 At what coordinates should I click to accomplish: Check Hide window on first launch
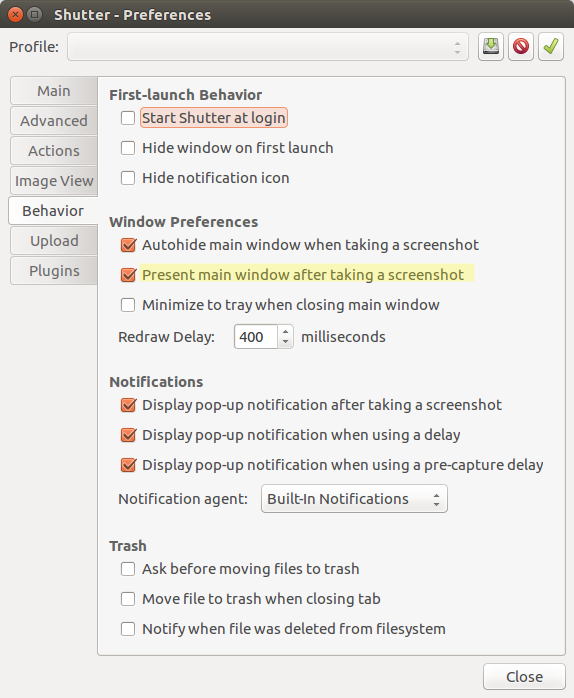point(128,148)
